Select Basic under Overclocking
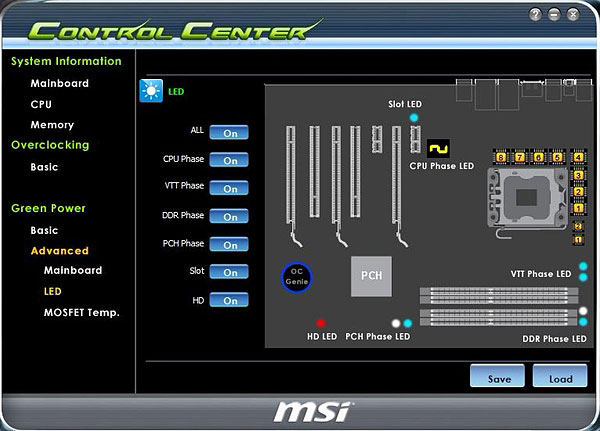This screenshot has width=600, height=431. point(44,167)
